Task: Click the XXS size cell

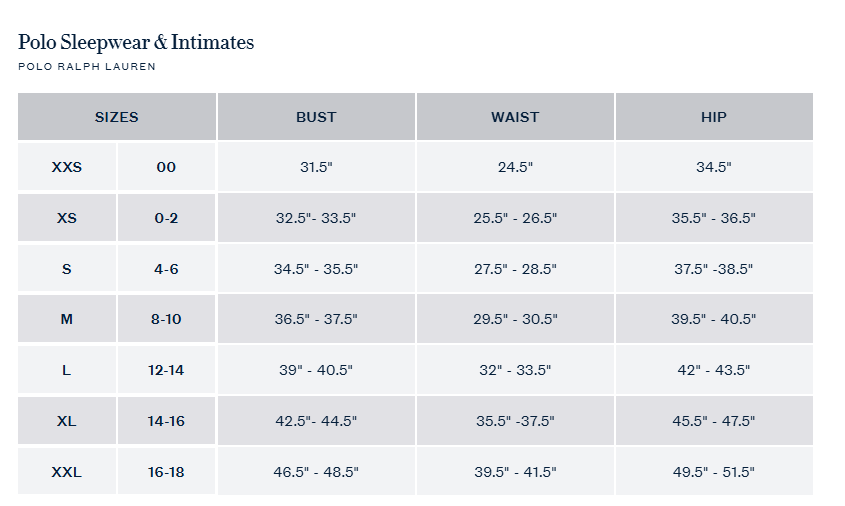Action: click(x=67, y=167)
